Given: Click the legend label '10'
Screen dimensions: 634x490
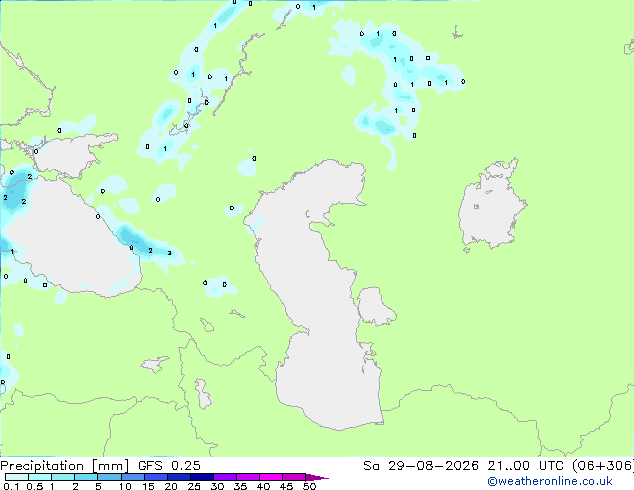Looking at the screenshot, I should click(x=125, y=486).
